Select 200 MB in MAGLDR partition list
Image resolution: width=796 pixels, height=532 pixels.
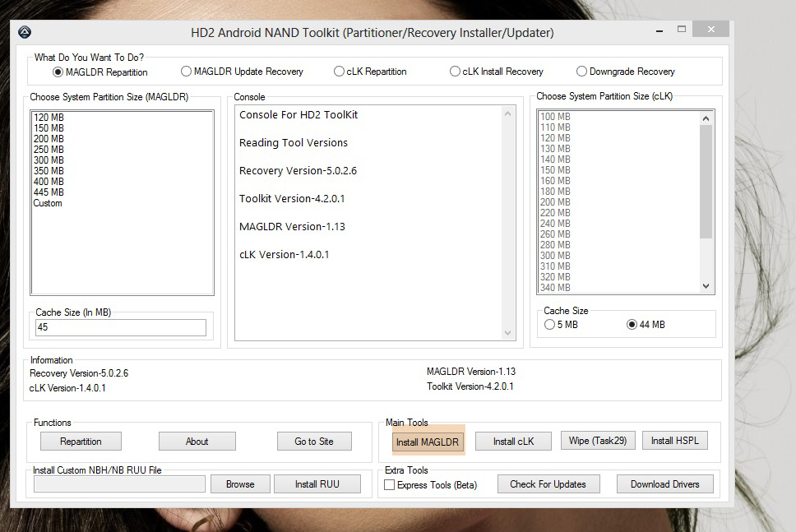(x=49, y=139)
